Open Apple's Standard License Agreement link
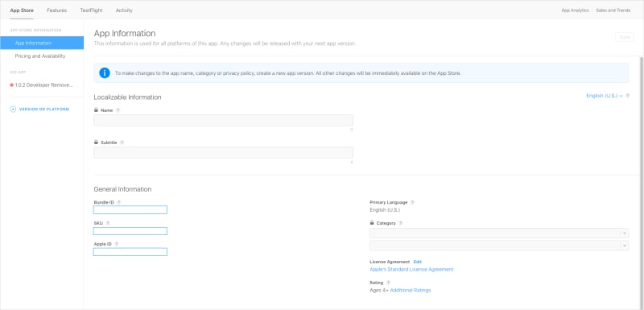644x310 pixels. pos(411,270)
